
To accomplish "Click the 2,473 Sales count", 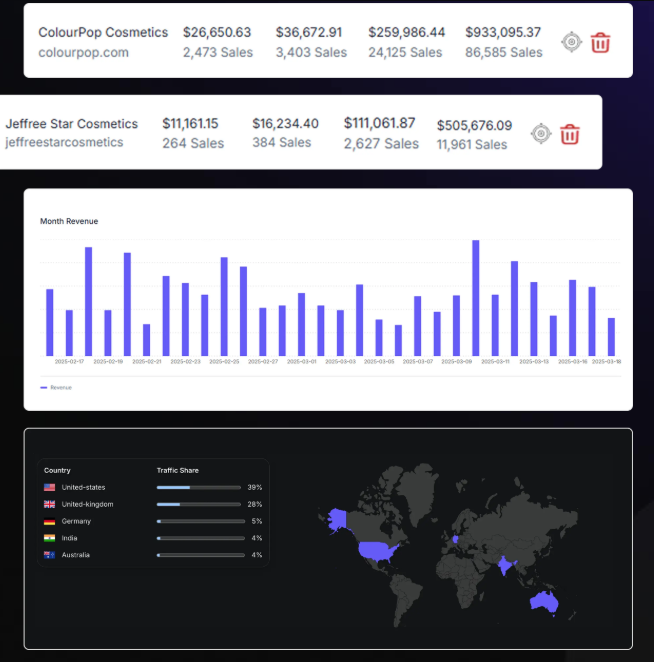I will point(218,52).
